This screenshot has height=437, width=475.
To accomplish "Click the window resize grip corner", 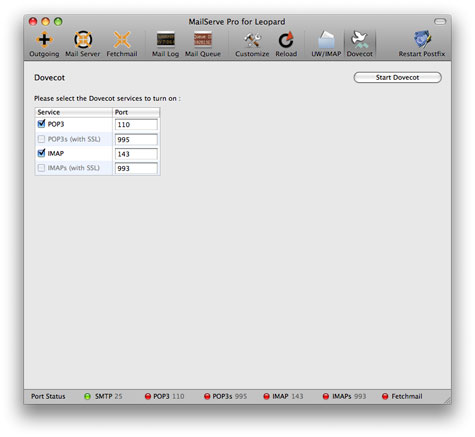I will click(x=447, y=400).
